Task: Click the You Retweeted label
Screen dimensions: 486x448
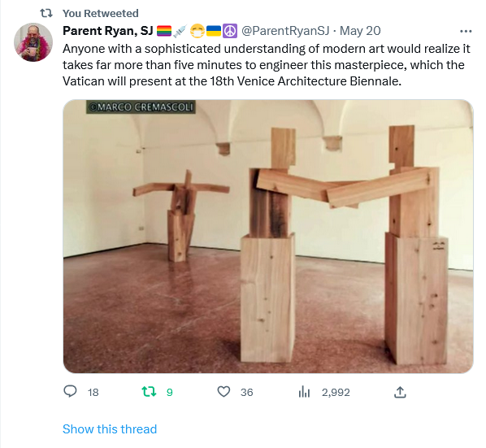Action: coord(101,13)
